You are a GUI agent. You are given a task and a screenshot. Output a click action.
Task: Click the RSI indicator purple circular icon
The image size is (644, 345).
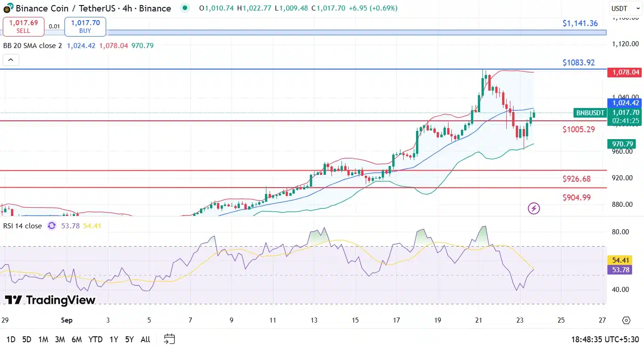(x=52, y=226)
